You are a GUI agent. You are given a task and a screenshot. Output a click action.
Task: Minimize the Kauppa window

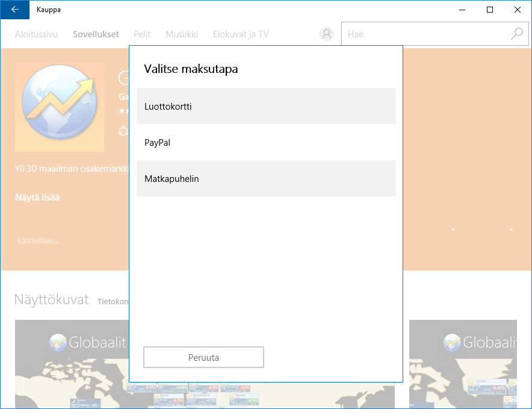point(462,10)
